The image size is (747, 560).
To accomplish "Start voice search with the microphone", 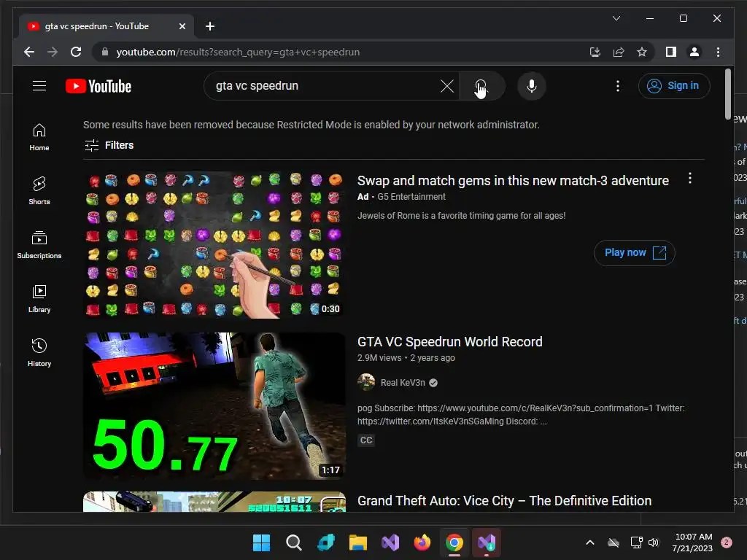I will [532, 86].
